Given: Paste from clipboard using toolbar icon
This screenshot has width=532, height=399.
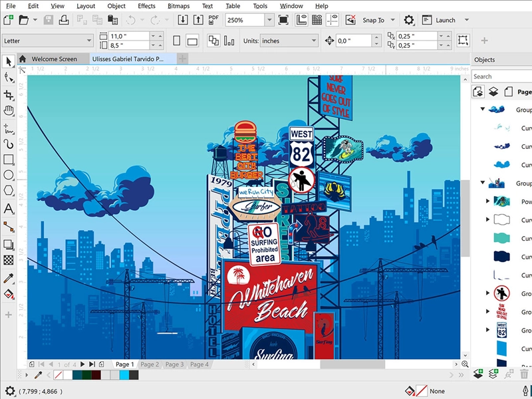Looking at the screenshot, I should coord(112,20).
